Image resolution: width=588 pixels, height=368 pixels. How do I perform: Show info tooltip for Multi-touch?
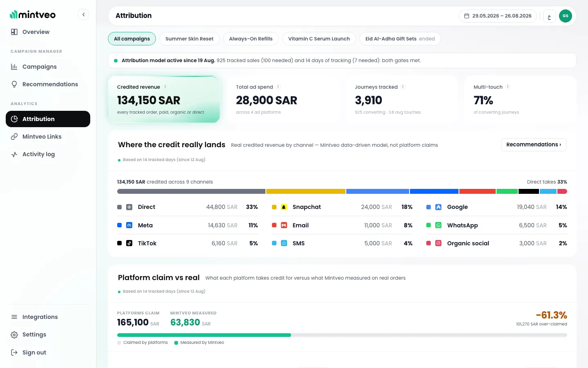[508, 87]
